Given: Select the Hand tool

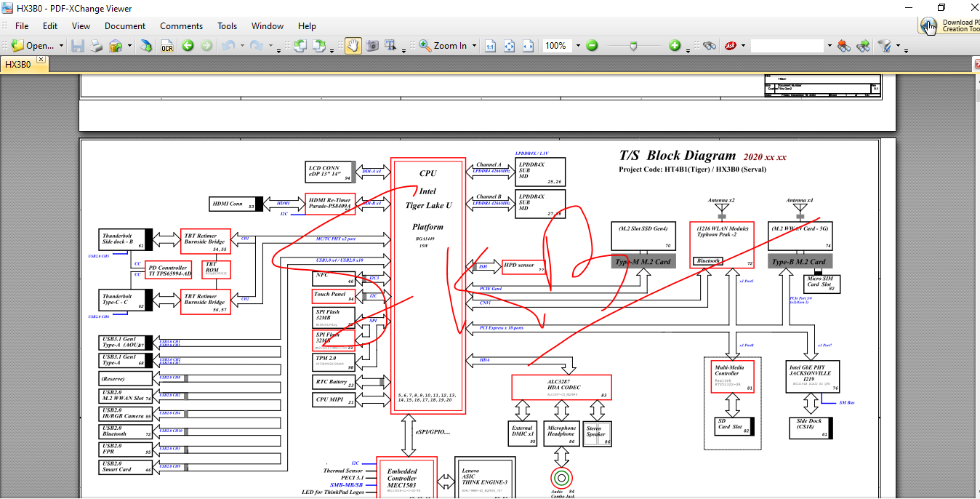Looking at the screenshot, I should click(353, 46).
